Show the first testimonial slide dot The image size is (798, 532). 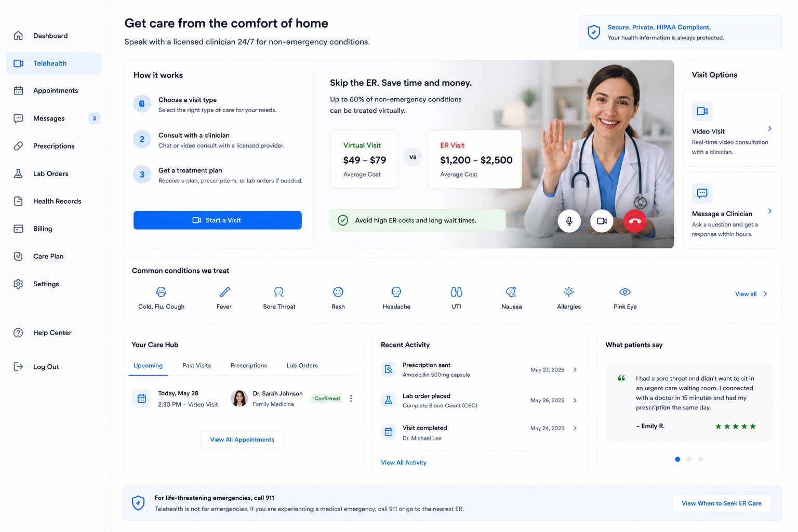coord(677,459)
